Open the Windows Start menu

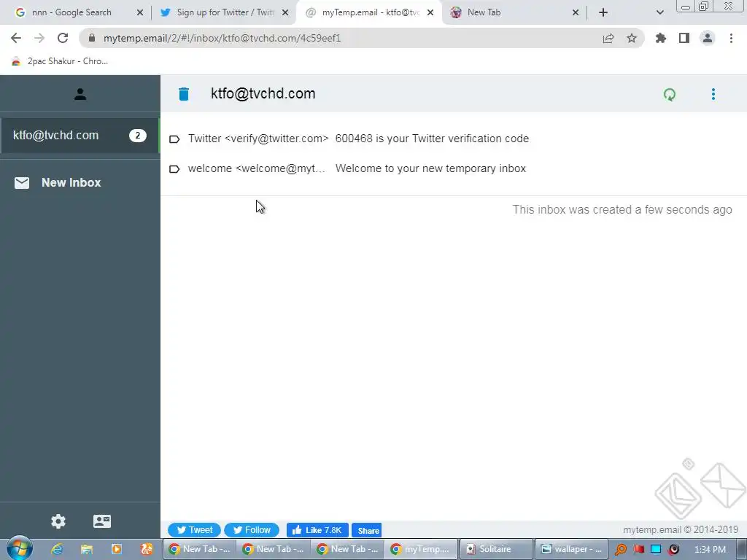(19, 548)
